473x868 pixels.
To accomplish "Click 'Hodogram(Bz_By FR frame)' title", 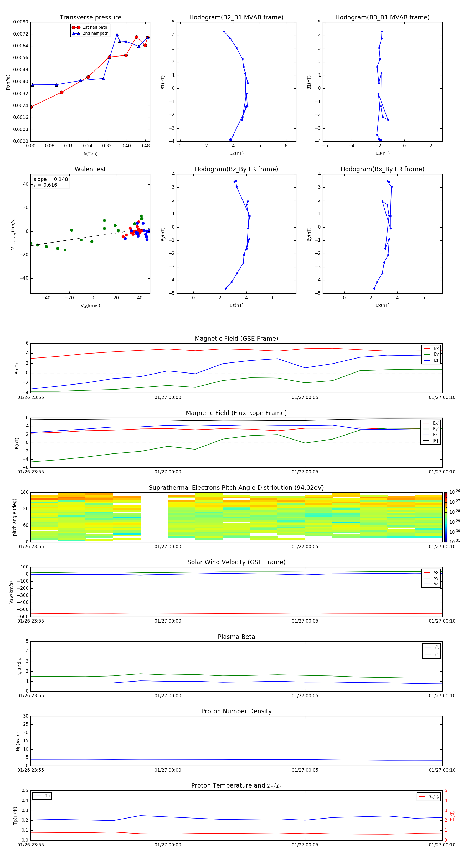I will click(x=236, y=169).
